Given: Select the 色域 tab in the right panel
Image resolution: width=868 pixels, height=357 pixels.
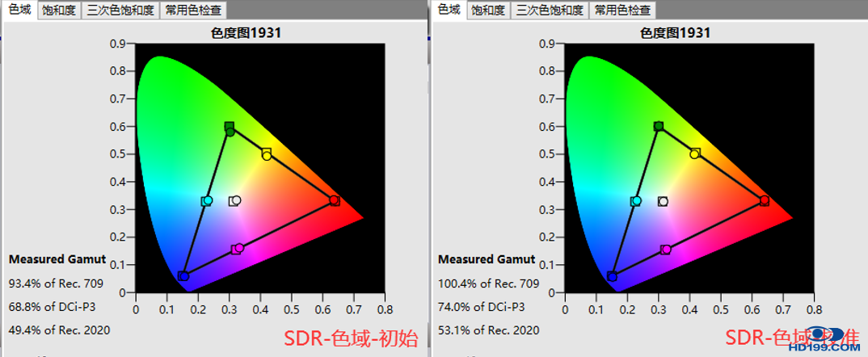Looking at the screenshot, I should tap(449, 10).
